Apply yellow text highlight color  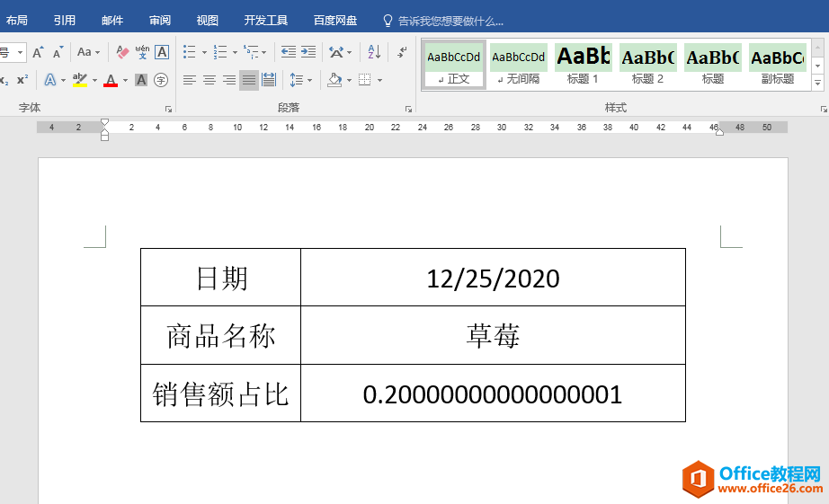tap(80, 80)
